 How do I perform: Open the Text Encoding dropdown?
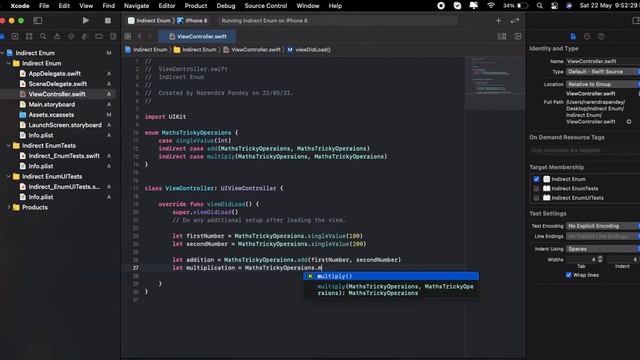pyautogui.click(x=603, y=226)
